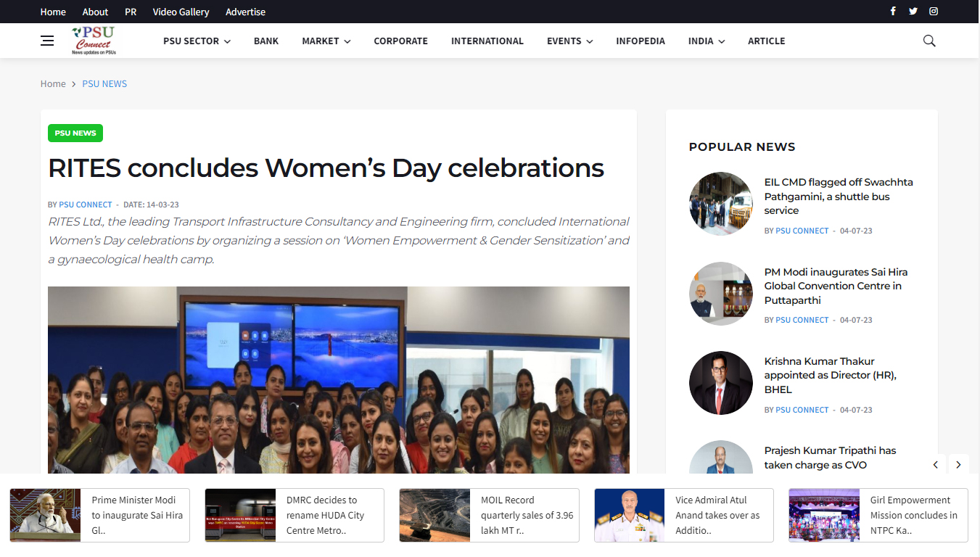Open the CORPORATE menu item

pos(400,41)
